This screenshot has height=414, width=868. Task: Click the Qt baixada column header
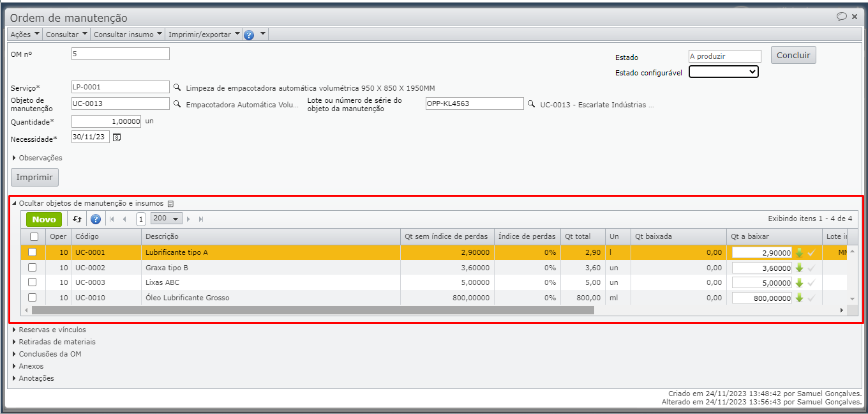pos(679,236)
